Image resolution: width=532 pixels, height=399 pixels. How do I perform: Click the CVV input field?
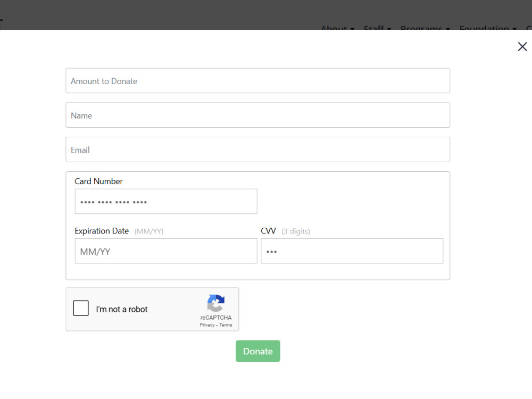[352, 251]
